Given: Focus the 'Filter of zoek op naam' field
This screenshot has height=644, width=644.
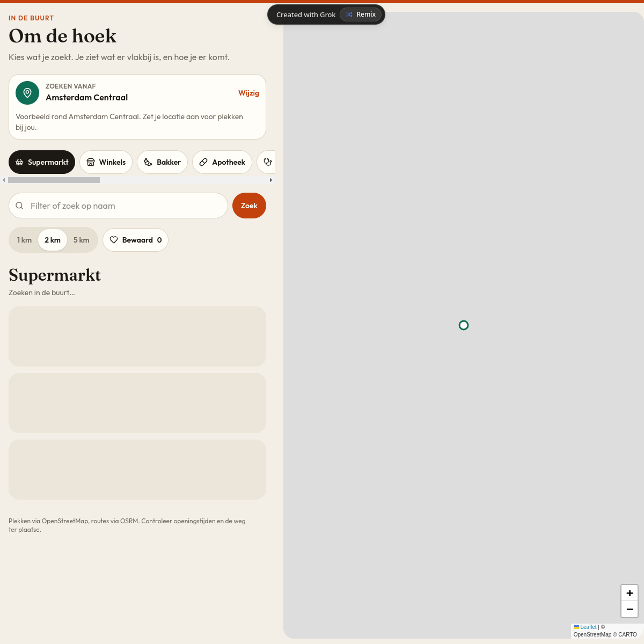Looking at the screenshot, I should click(x=118, y=206).
